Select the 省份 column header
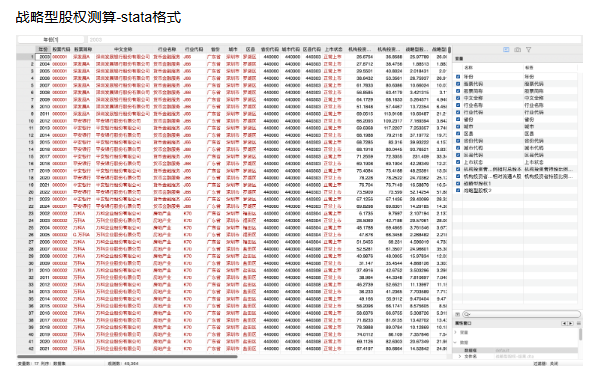 click(x=215, y=49)
